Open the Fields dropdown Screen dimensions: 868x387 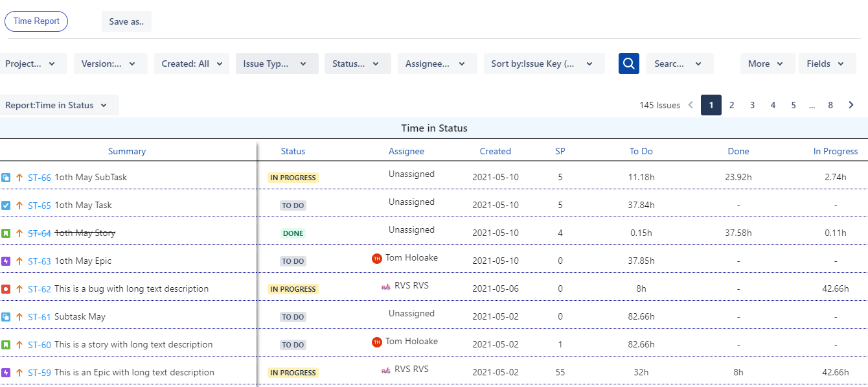[827, 64]
